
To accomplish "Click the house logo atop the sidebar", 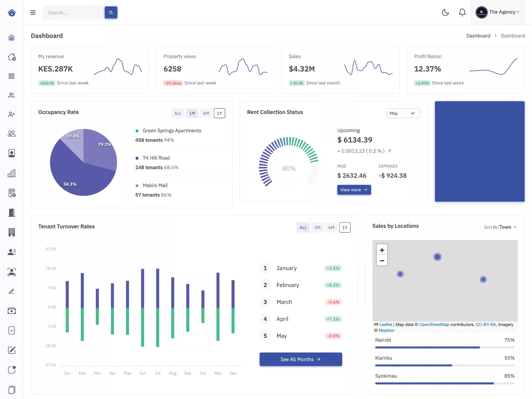I will click(x=12, y=13).
